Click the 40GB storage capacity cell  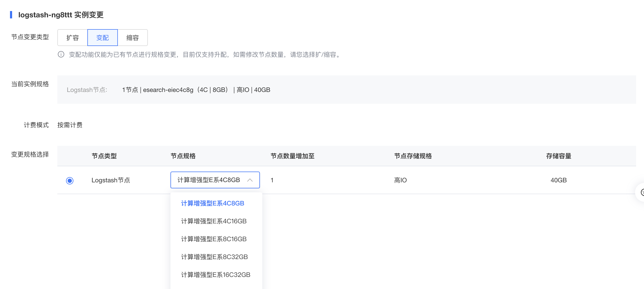(559, 180)
